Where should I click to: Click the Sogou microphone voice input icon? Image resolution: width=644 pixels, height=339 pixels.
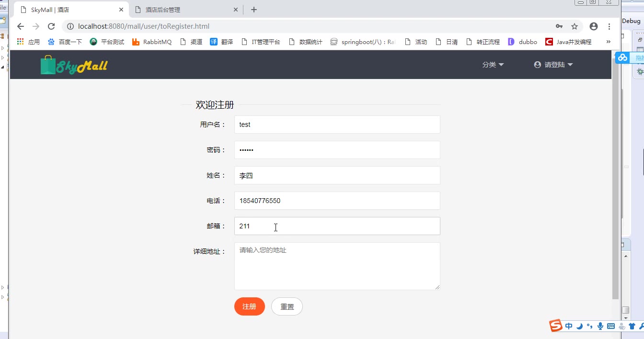pos(600,326)
